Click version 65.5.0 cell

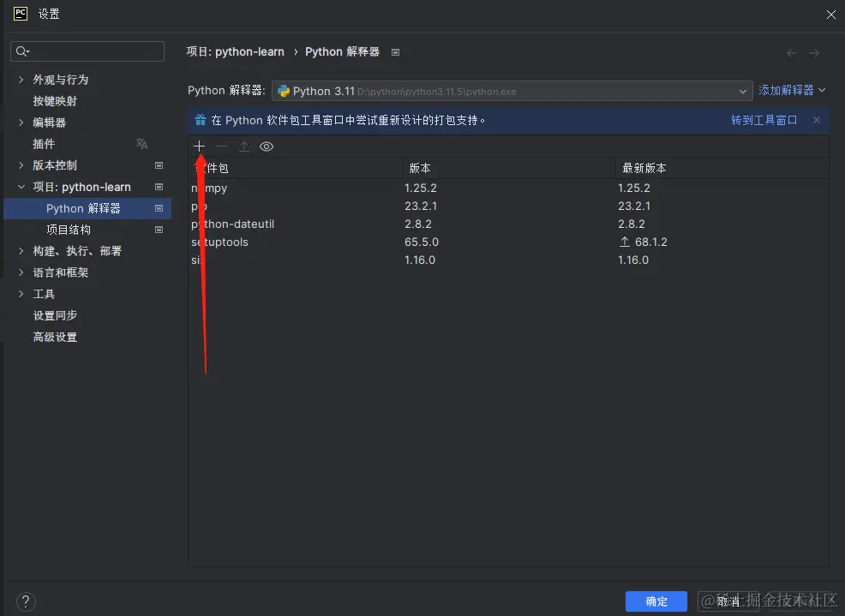tap(422, 242)
